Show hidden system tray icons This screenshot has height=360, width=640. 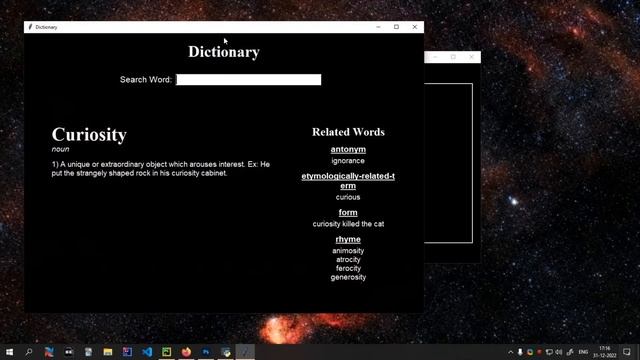[511, 352]
